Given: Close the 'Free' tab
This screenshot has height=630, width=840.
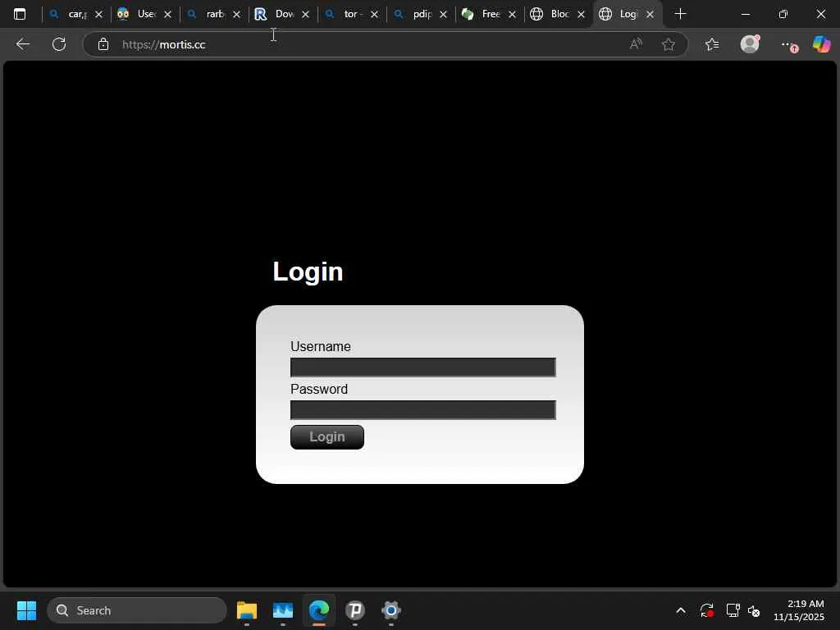Looking at the screenshot, I should point(512,15).
